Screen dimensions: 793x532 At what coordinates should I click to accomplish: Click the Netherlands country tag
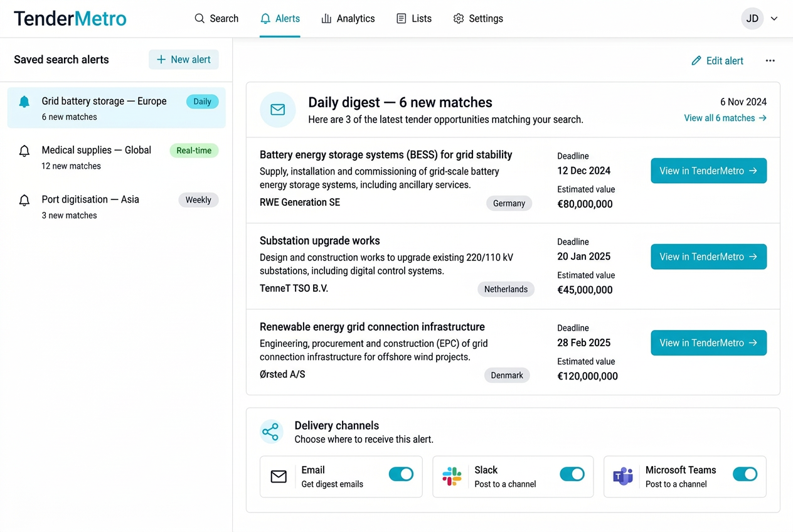click(506, 289)
